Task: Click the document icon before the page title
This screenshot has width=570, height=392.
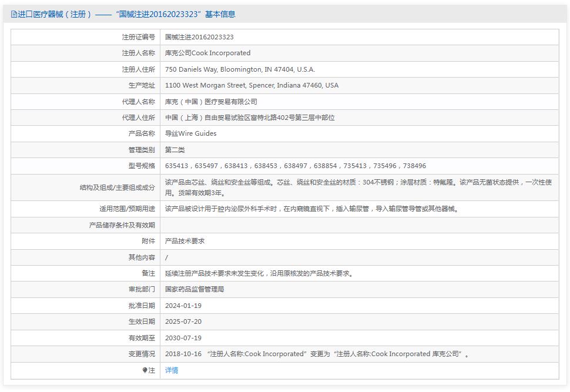Action: (12, 14)
